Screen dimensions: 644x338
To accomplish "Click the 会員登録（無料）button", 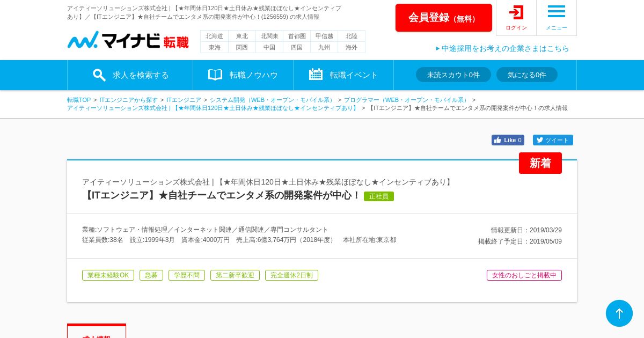I will [444, 18].
